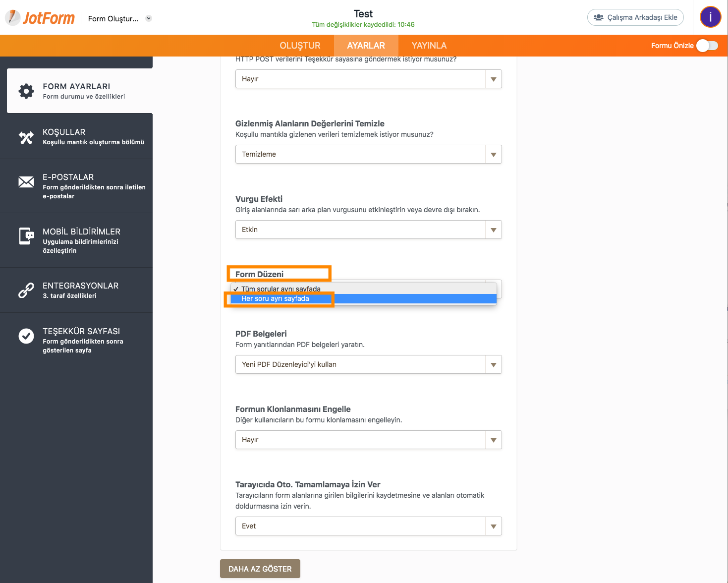Expand the Form Oluştur header dropdown arrow
The image size is (728, 583).
149,19
